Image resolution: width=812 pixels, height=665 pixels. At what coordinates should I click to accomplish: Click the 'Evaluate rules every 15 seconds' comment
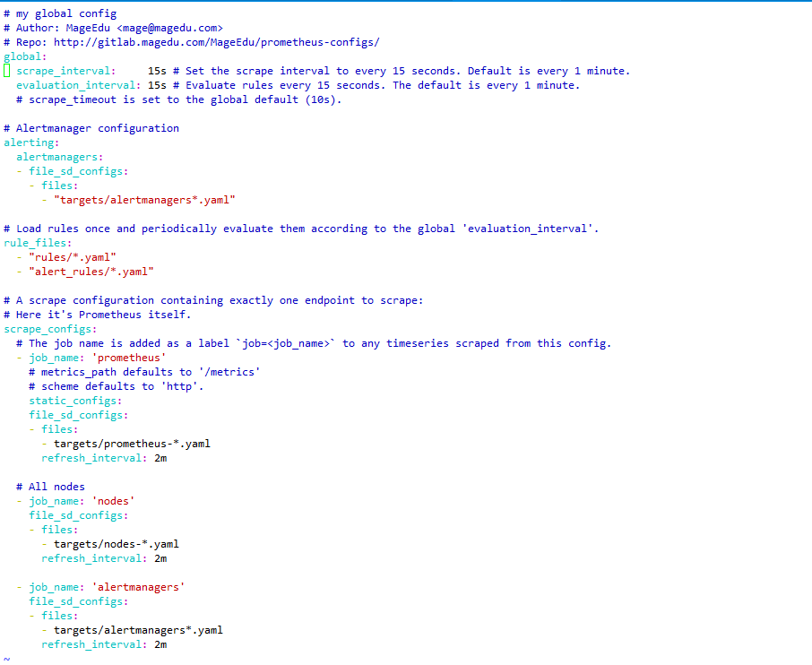pyautogui.click(x=376, y=85)
